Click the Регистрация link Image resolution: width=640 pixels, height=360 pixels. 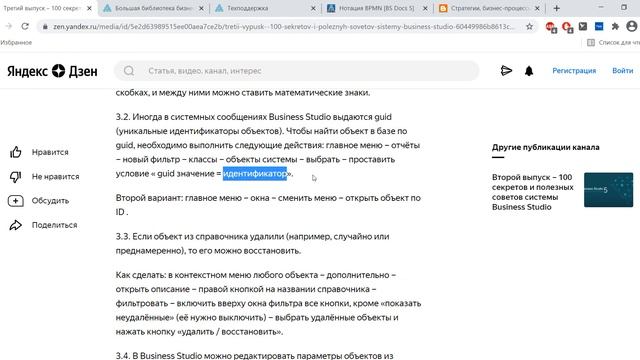574,71
